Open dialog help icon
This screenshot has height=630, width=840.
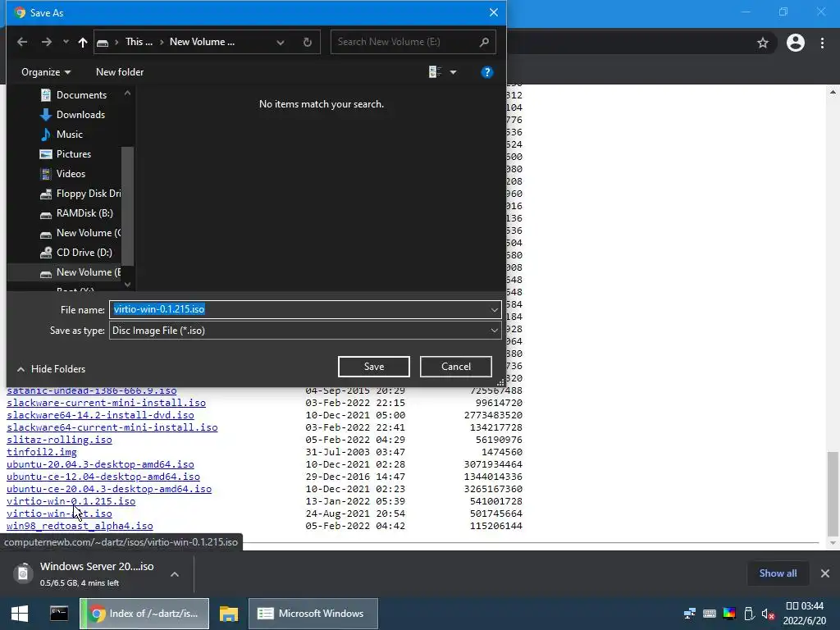[x=486, y=72]
